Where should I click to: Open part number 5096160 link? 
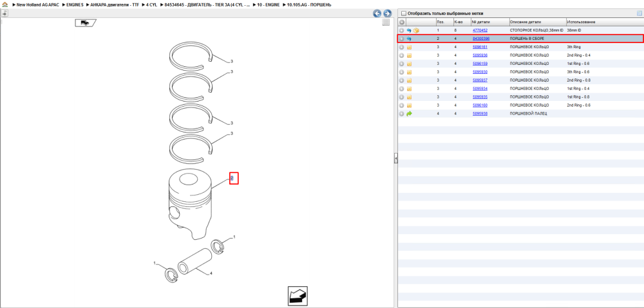coord(480,105)
